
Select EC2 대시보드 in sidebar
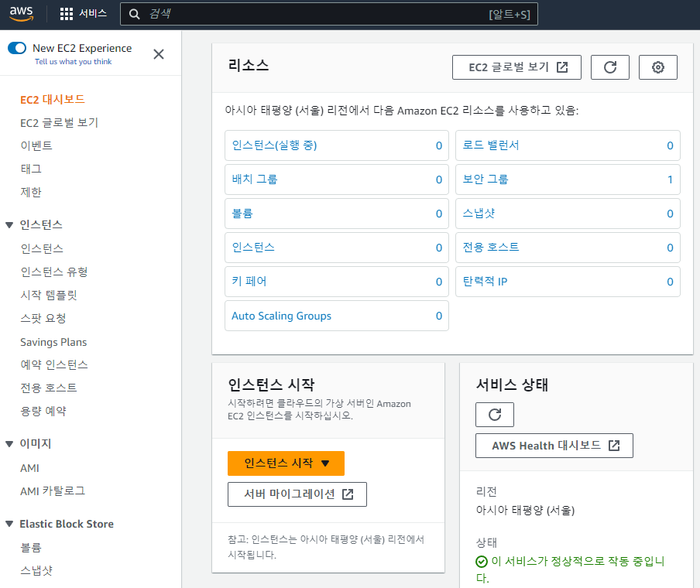point(52,100)
